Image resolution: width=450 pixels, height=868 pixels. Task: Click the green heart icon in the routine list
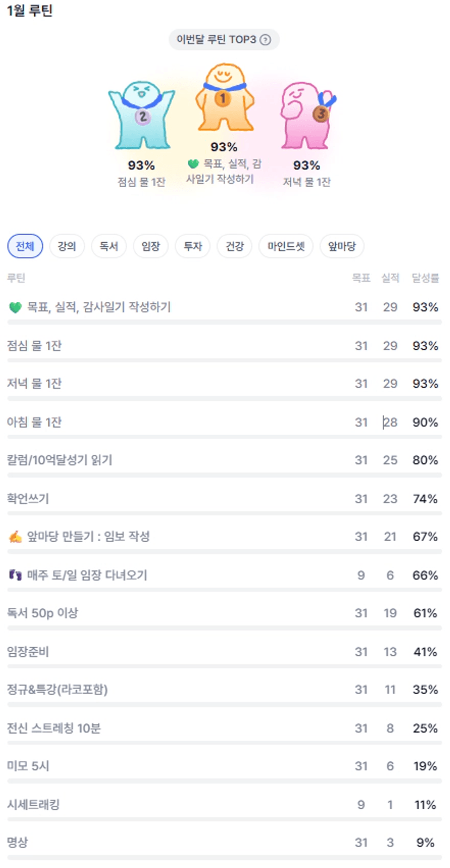tap(15, 308)
